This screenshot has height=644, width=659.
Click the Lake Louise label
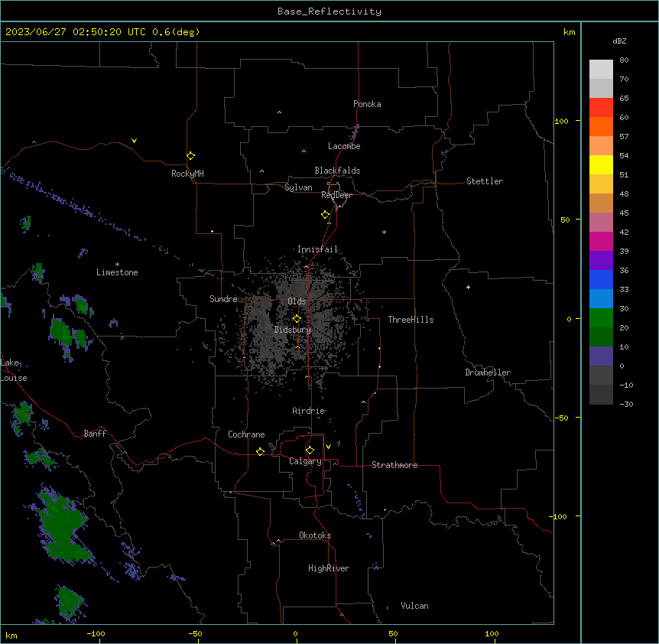pyautogui.click(x=14, y=370)
